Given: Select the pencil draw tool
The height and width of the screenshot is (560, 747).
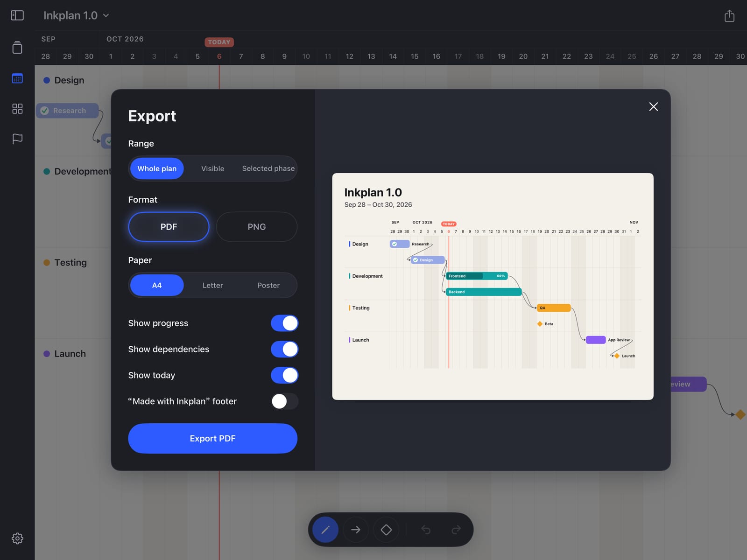Looking at the screenshot, I should click(325, 530).
